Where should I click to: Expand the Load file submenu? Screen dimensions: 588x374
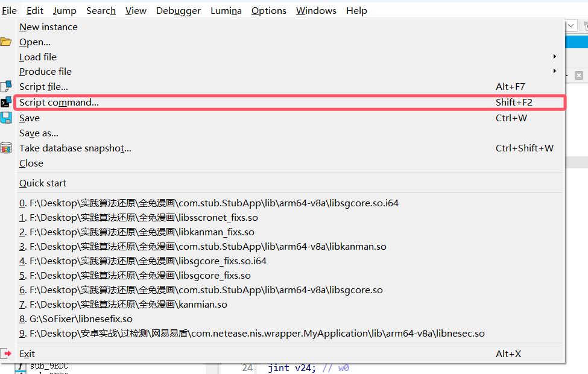click(554, 56)
